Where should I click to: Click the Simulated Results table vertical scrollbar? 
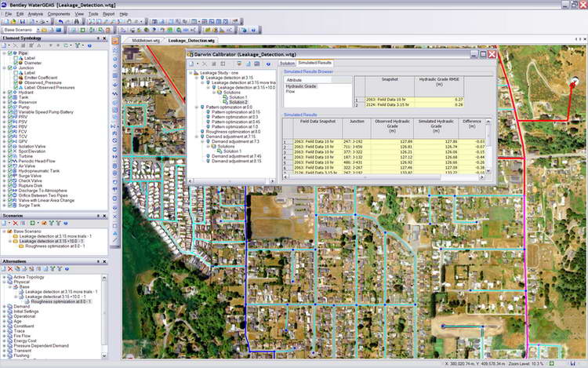488,146
